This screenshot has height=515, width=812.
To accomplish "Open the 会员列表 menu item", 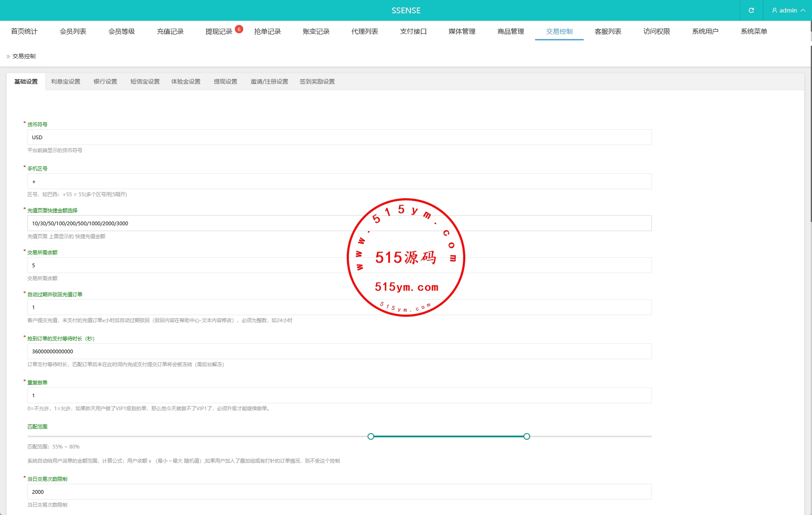I will click(x=73, y=32).
